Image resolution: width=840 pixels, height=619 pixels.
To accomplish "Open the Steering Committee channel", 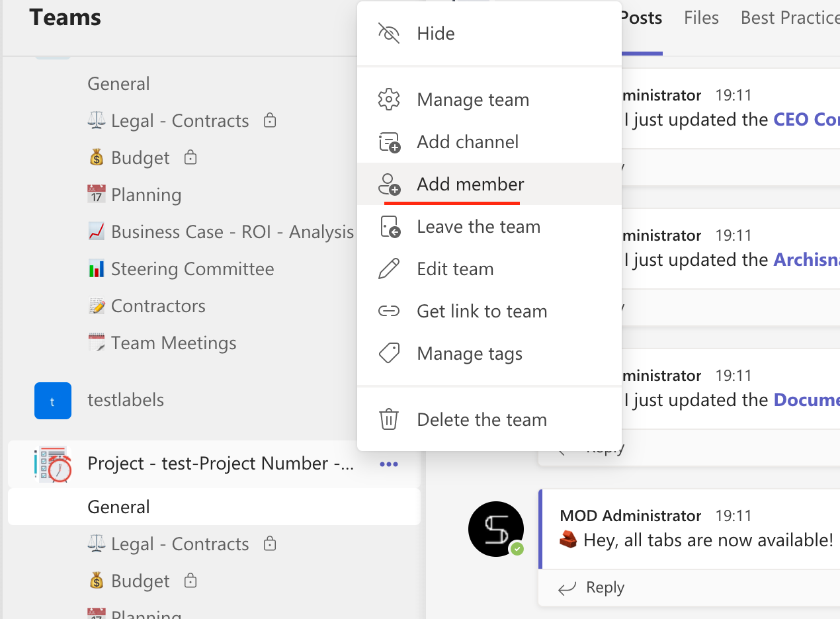I will pos(192,269).
